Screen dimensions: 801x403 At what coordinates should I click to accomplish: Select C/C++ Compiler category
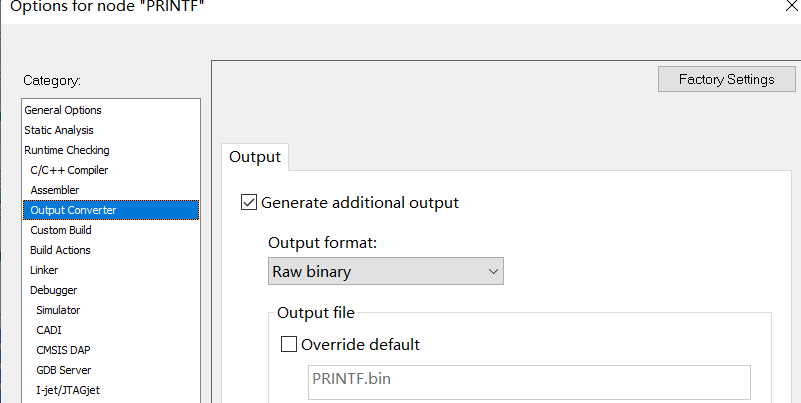[69, 170]
